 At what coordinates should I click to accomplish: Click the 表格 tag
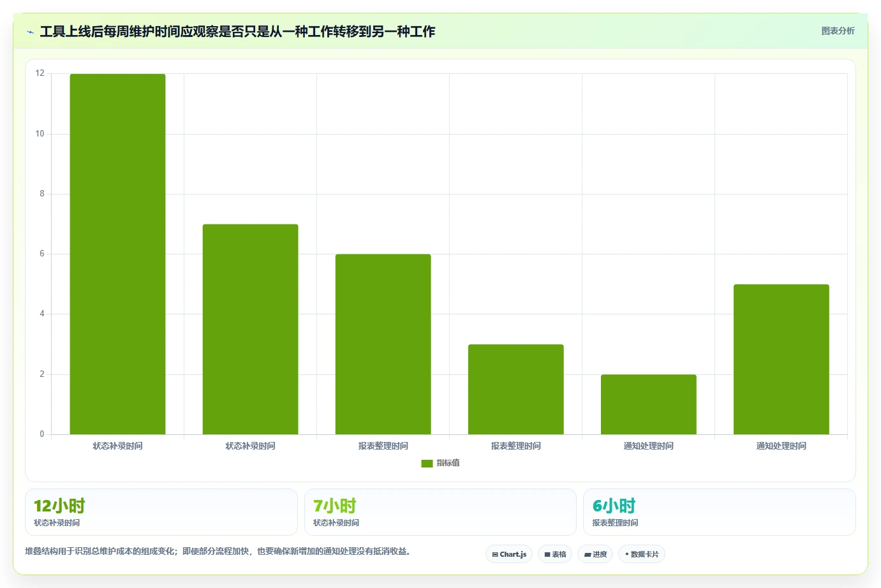(555, 554)
